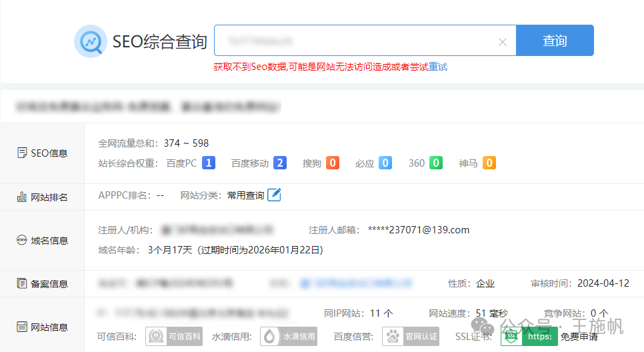Screen dimensions: 644x352
Task: Click the 360 green weight badge
Action: [436, 163]
